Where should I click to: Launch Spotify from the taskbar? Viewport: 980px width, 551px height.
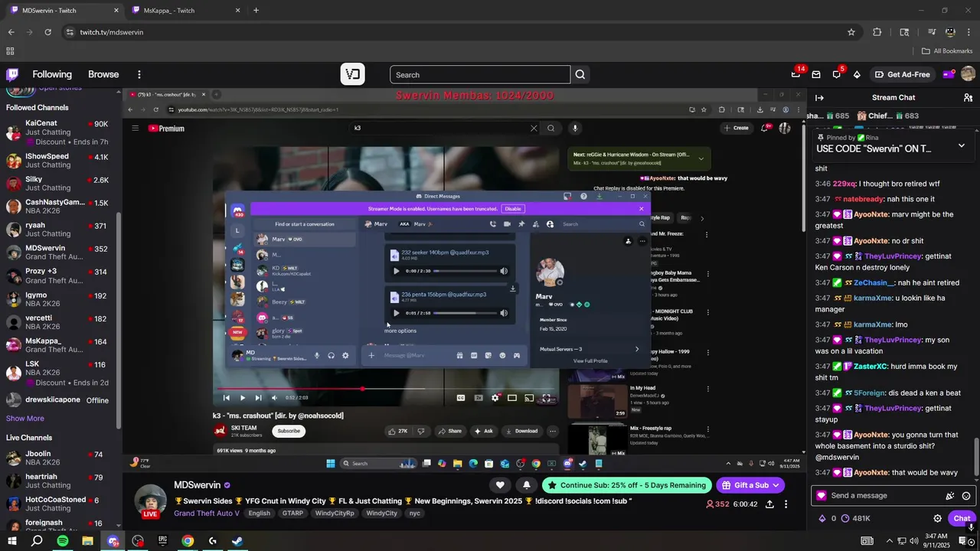coord(62,540)
